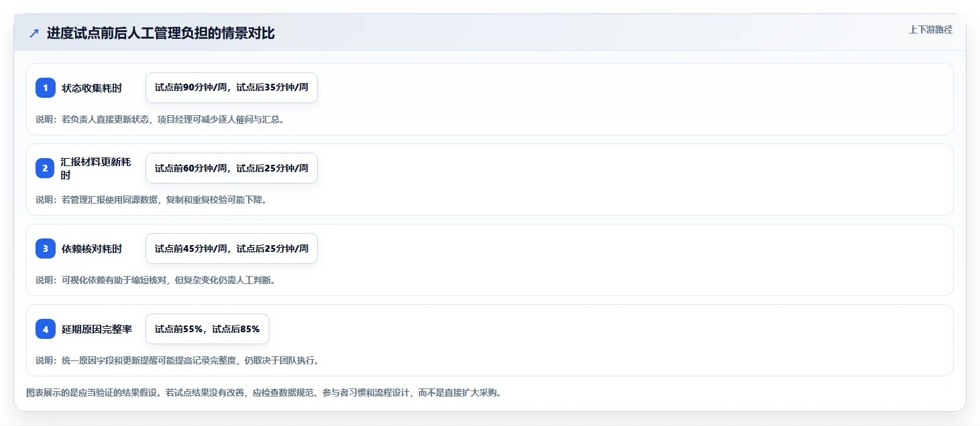The height and width of the screenshot is (426, 980).
Task: Click the number 4 badge for 延期原因完整率
Action: [46, 329]
